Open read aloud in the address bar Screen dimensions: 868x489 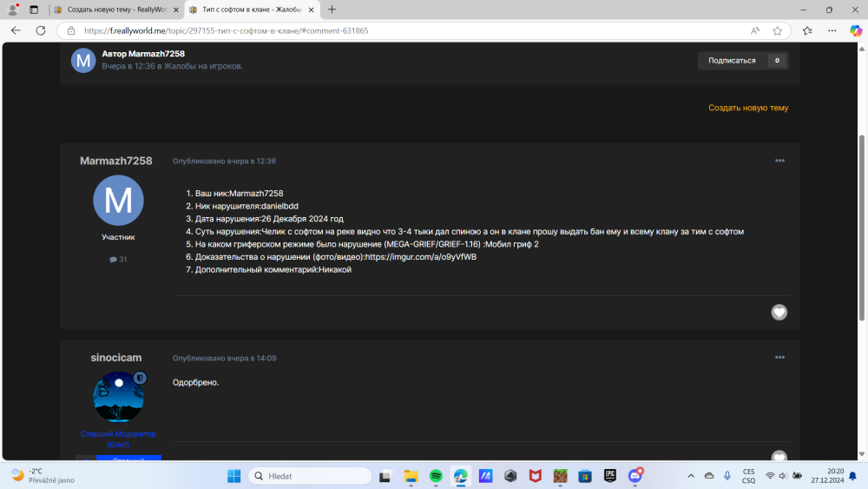click(755, 31)
